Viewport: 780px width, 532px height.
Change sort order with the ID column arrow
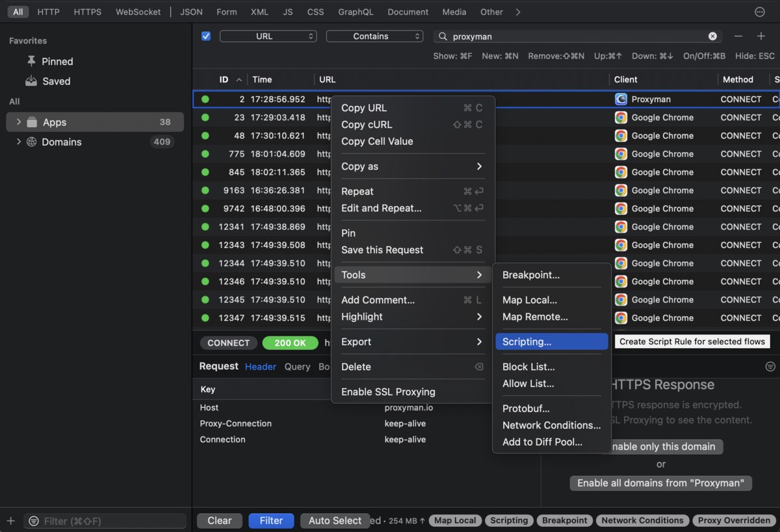[x=239, y=80]
